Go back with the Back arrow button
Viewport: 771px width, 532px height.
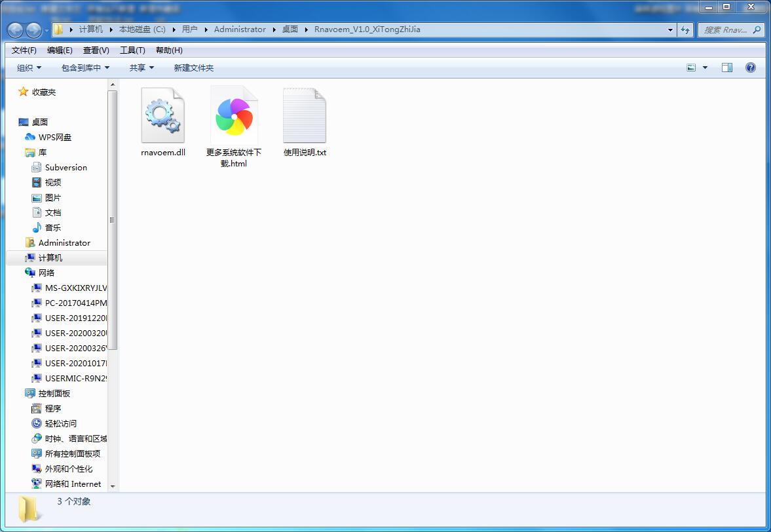pyautogui.click(x=15, y=30)
